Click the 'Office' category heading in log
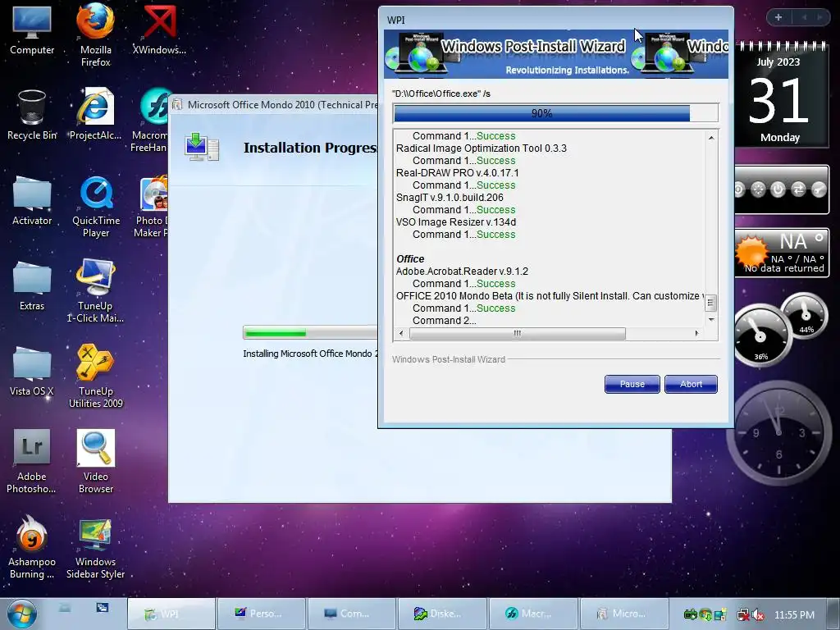 pyautogui.click(x=410, y=259)
